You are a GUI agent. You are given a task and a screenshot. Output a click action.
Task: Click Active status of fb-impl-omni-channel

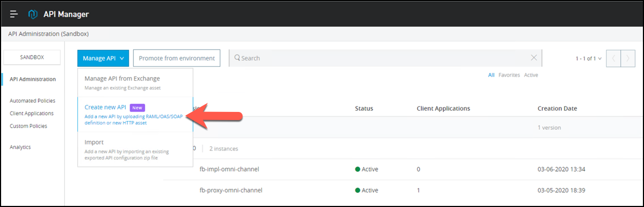click(367, 169)
